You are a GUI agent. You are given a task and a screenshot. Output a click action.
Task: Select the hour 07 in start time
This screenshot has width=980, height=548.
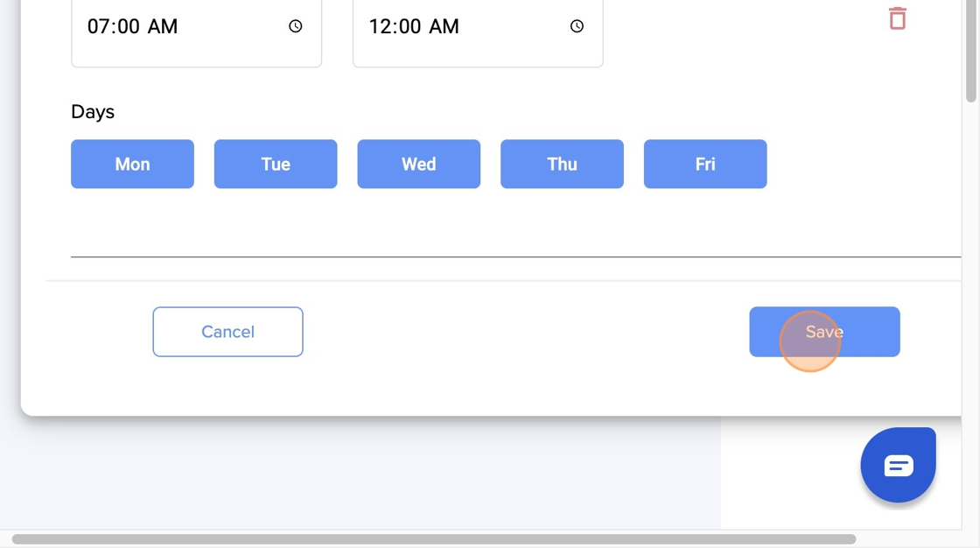[x=99, y=26]
